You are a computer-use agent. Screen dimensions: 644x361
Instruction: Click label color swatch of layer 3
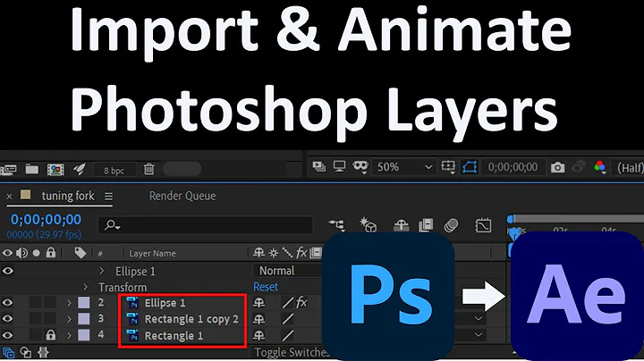click(84, 319)
